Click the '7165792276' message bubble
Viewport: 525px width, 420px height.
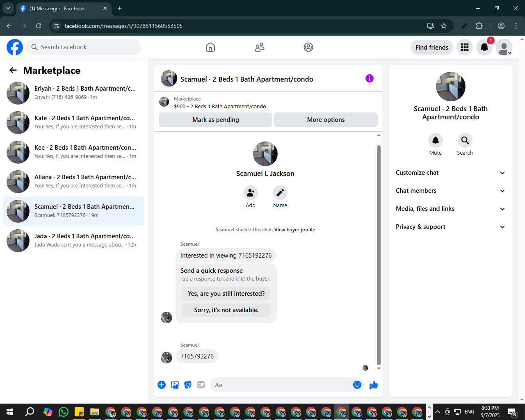click(x=197, y=356)
